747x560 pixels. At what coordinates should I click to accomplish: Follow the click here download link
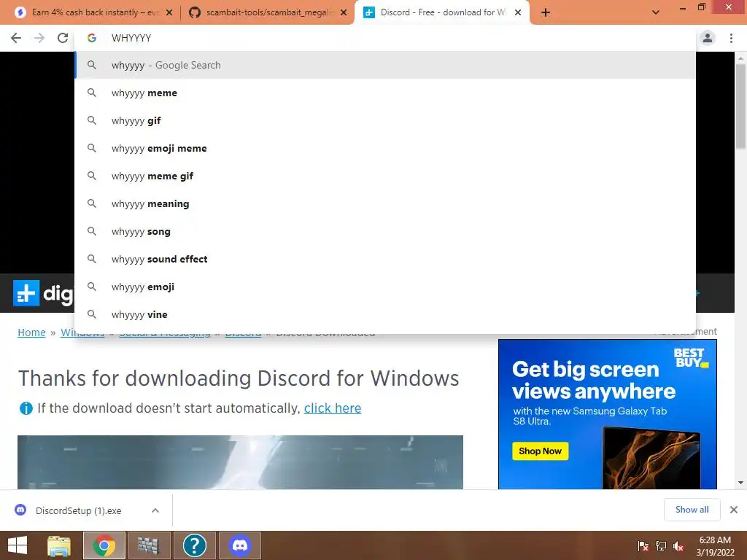[x=333, y=408]
